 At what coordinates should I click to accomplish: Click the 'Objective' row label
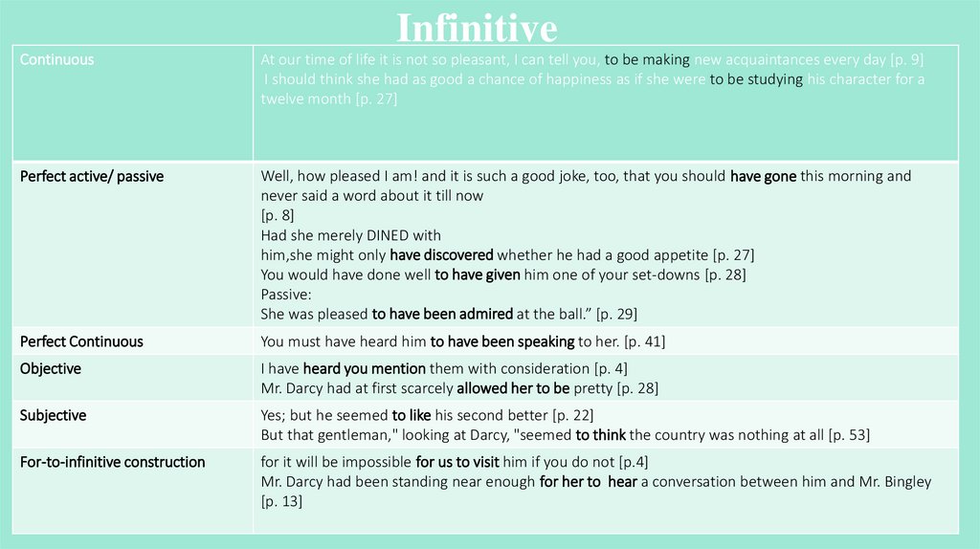(51, 368)
